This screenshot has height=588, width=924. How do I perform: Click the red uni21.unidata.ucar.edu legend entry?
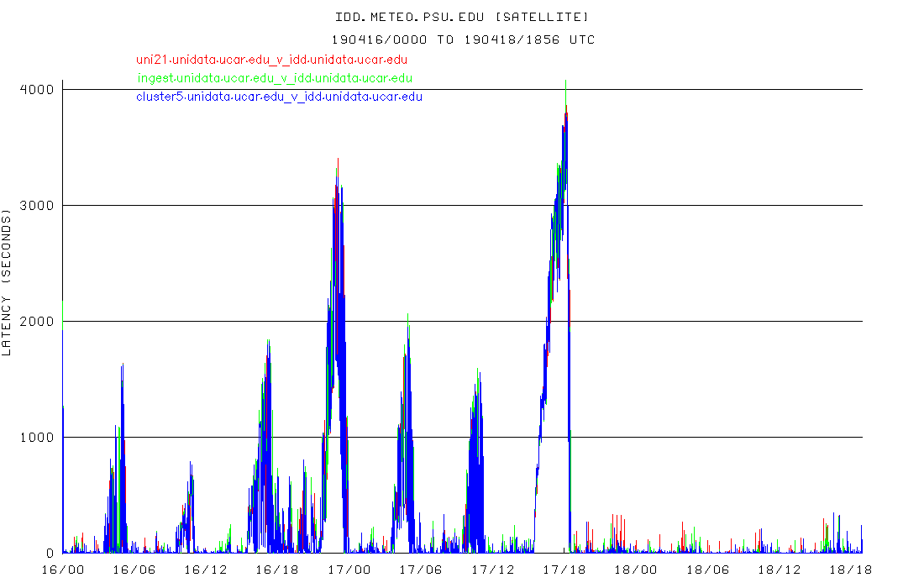pyautogui.click(x=272, y=60)
